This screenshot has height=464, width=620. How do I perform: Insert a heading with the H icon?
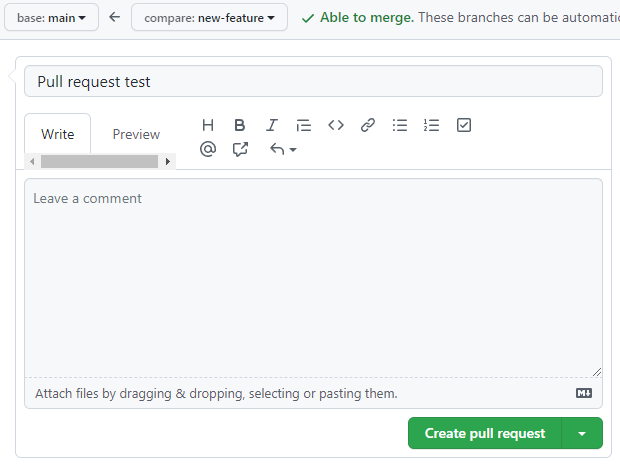pyautogui.click(x=208, y=125)
